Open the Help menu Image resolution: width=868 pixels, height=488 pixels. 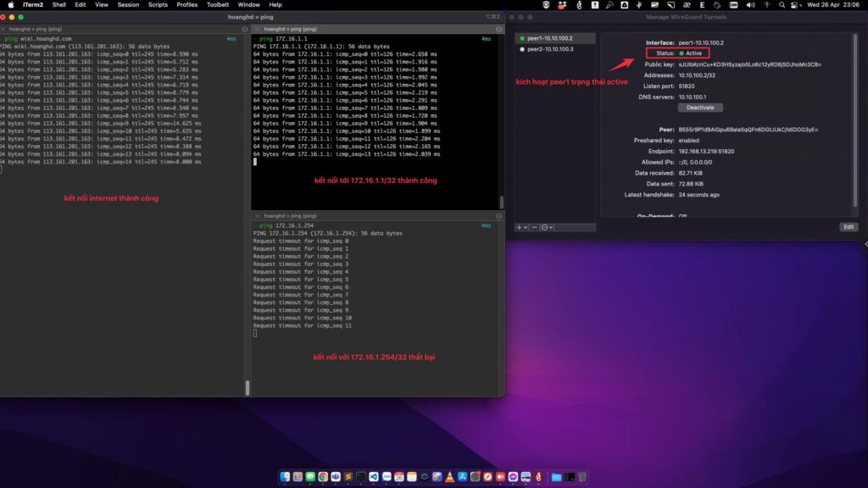point(275,4)
